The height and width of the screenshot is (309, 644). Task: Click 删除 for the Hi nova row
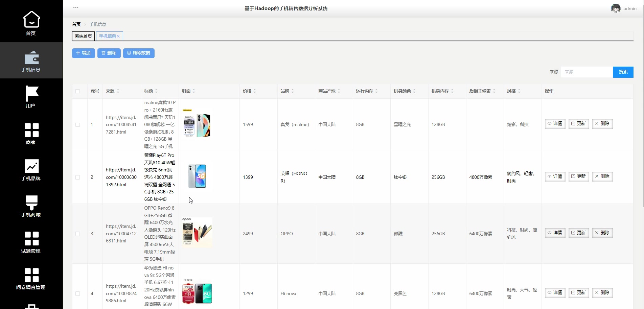click(x=602, y=293)
